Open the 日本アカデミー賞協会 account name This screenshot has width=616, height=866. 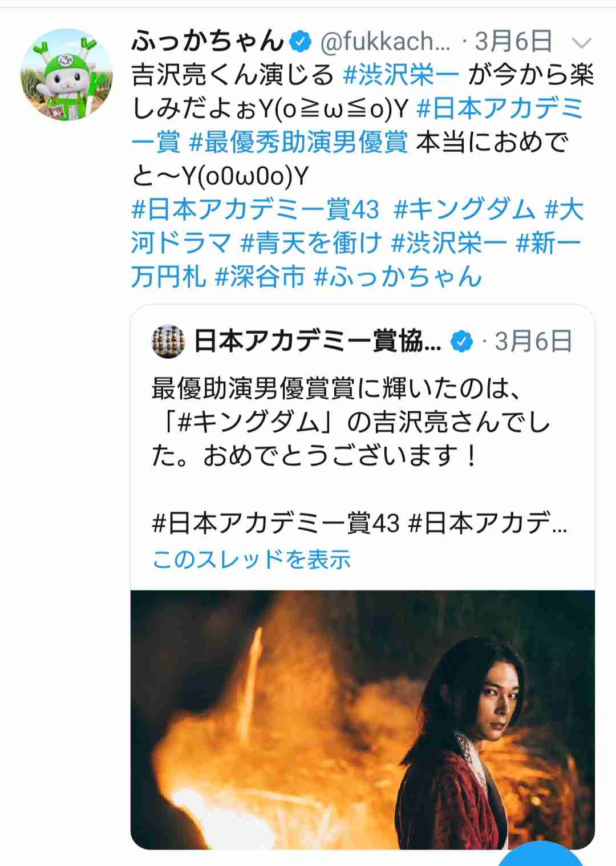point(318,341)
